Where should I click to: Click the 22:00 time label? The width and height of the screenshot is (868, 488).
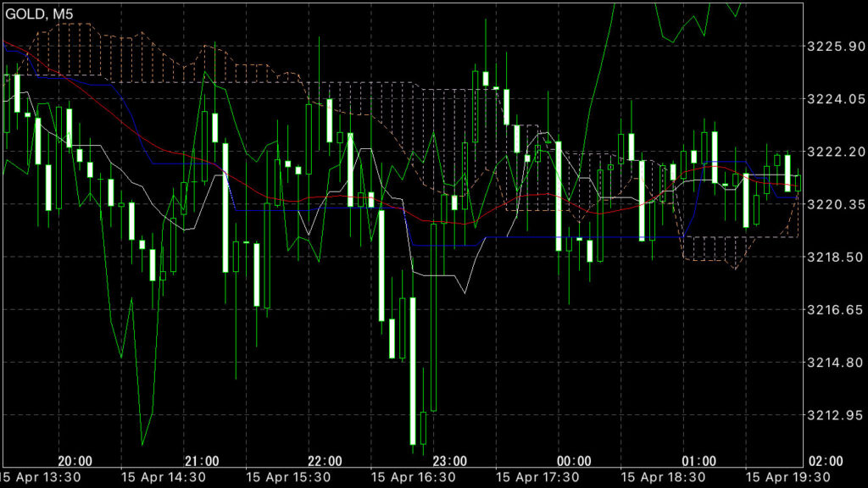[x=325, y=461]
